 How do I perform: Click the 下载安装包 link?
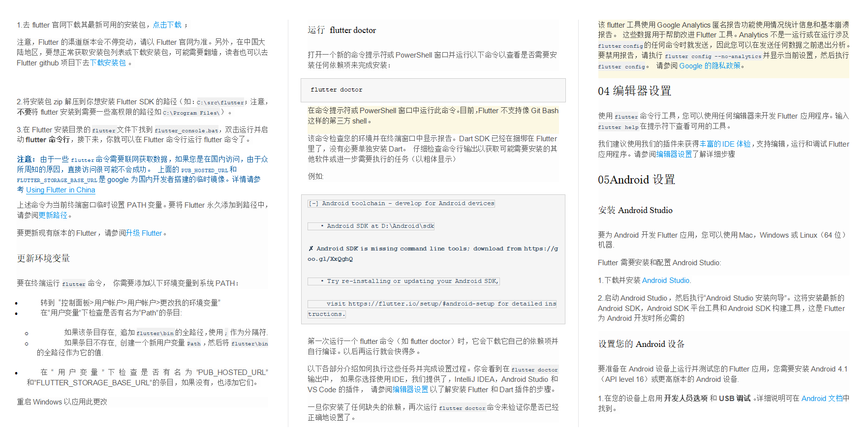[108, 62]
